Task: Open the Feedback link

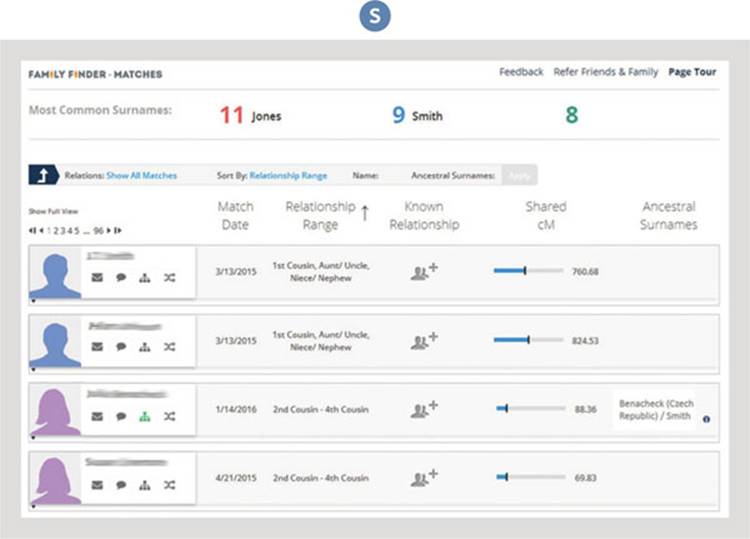Action: [521, 72]
